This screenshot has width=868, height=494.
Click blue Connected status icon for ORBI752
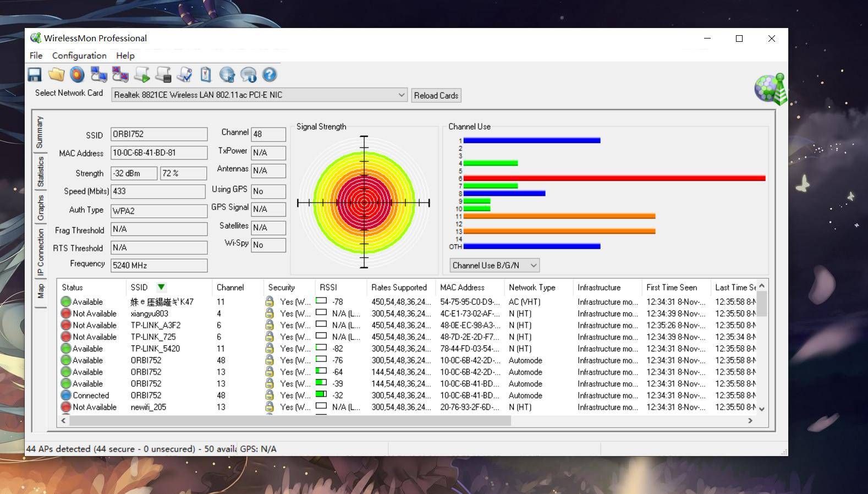coord(66,395)
